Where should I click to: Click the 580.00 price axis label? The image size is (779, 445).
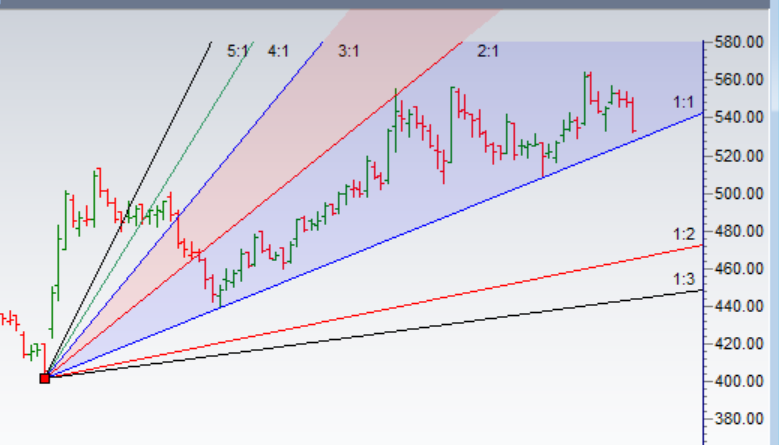(739, 42)
